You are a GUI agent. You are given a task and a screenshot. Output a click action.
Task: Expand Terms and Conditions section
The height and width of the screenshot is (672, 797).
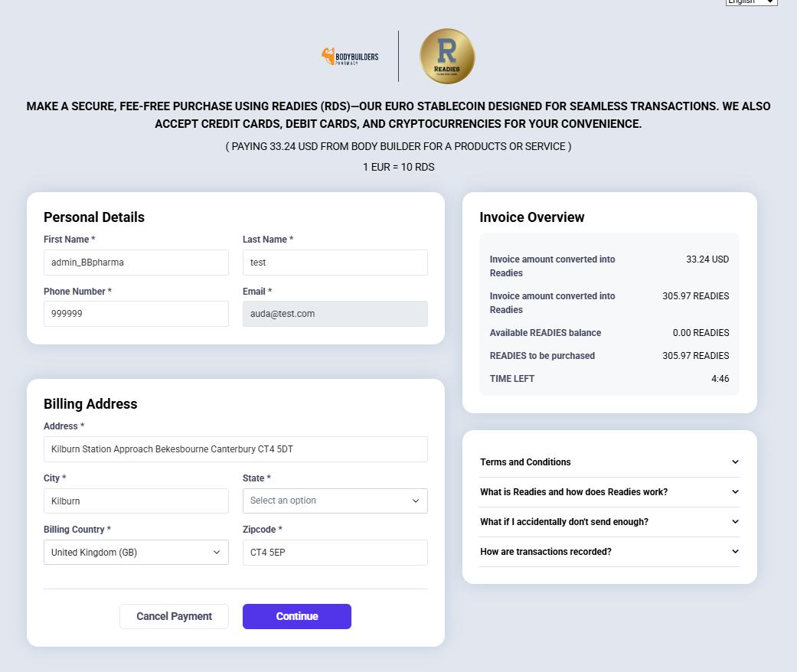(x=609, y=462)
